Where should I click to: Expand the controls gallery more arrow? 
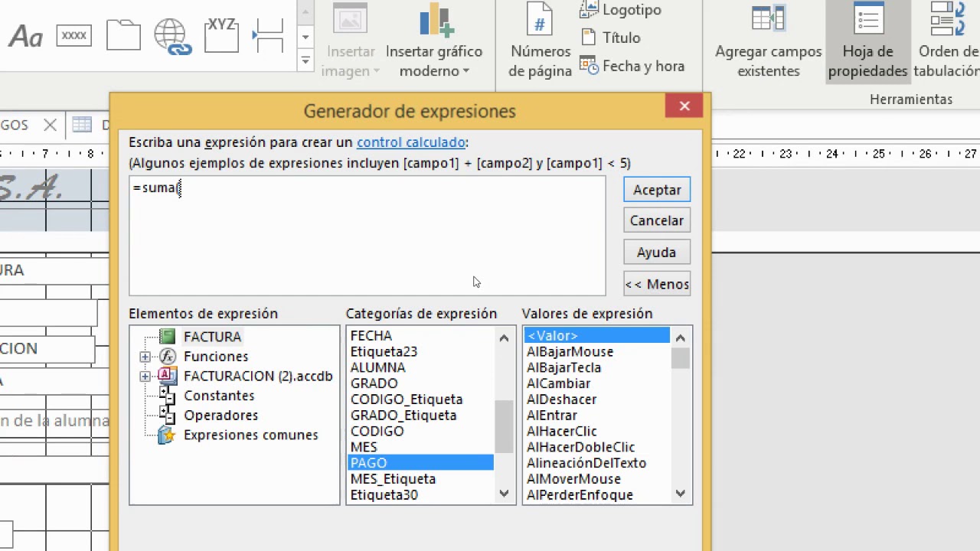point(305,60)
